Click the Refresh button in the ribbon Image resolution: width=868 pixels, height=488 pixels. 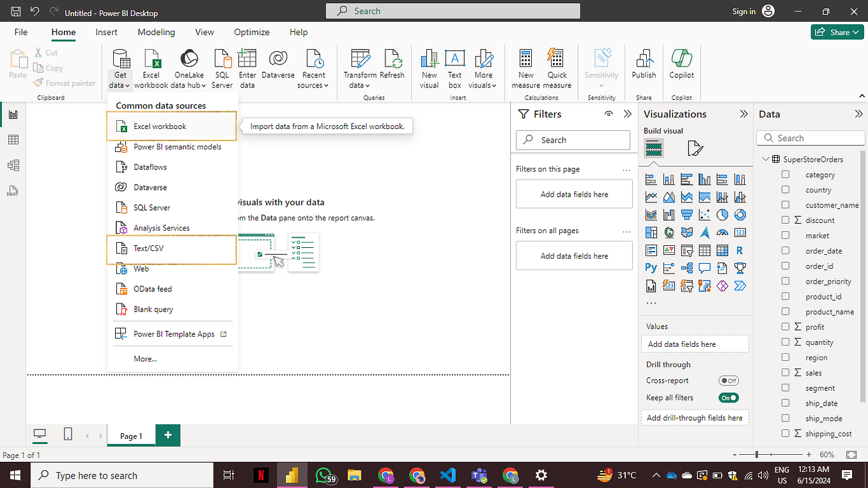[x=392, y=66]
